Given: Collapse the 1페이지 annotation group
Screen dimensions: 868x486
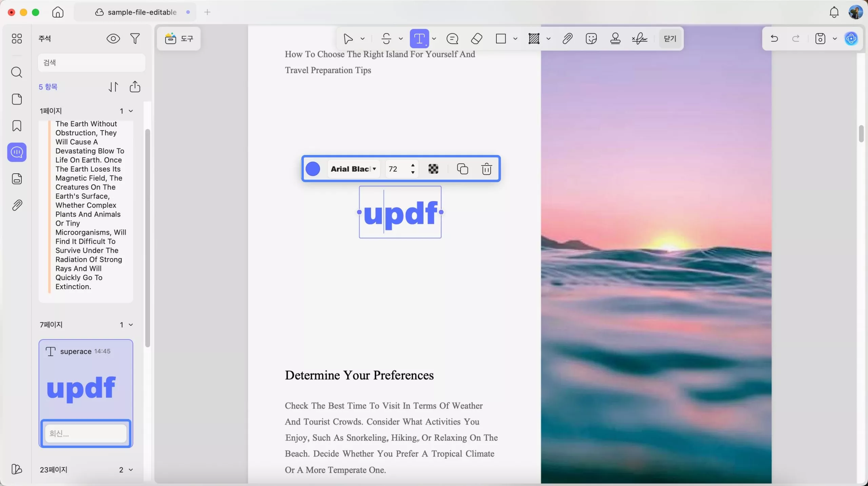Looking at the screenshot, I should [x=131, y=111].
